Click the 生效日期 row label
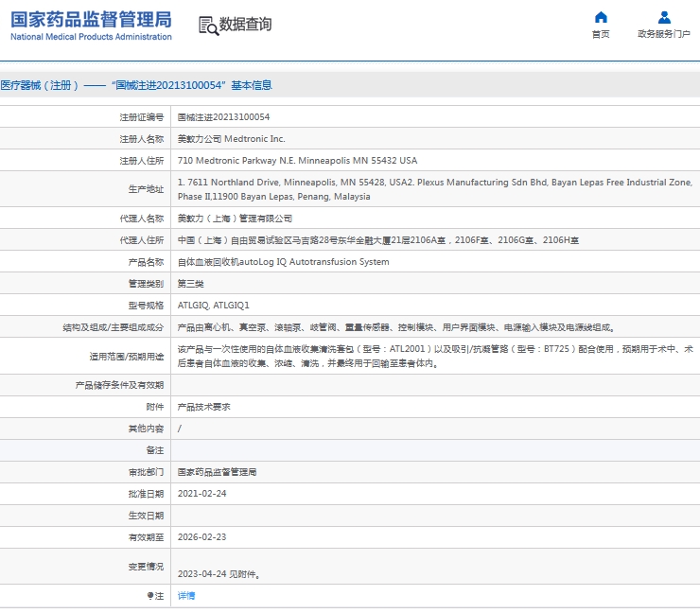The height and width of the screenshot is (613, 700). pos(146,516)
